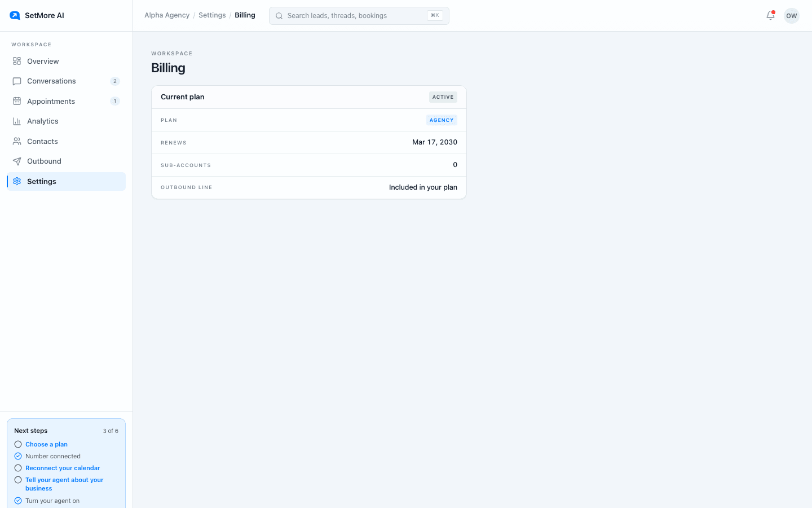Click the Choose a plan link

(x=46, y=444)
